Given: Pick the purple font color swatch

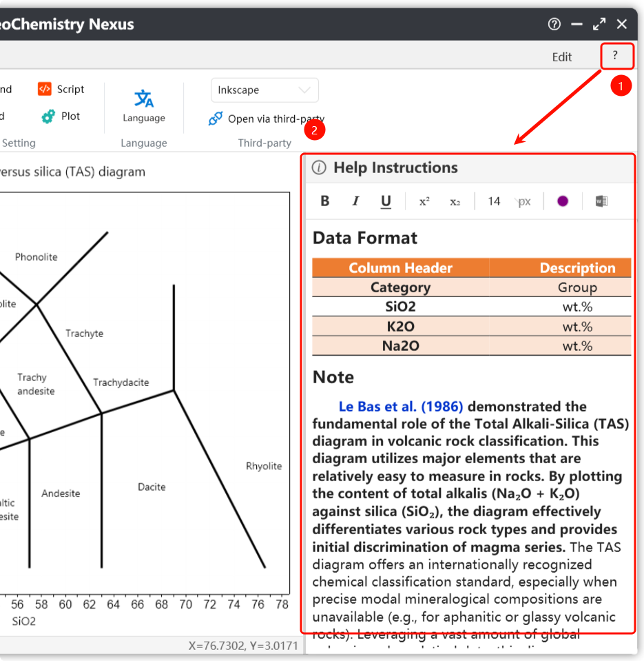Looking at the screenshot, I should 563,201.
